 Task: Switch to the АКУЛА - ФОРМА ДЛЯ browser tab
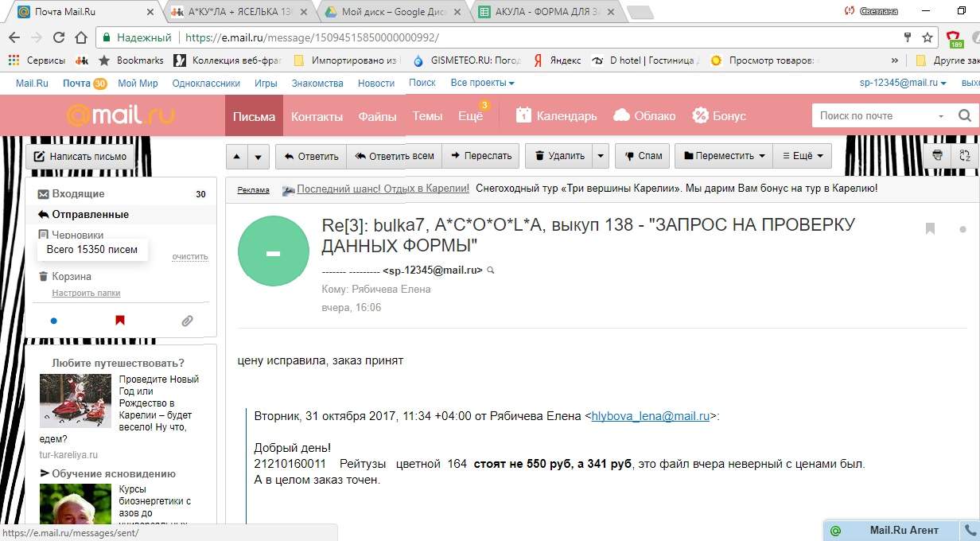pyautogui.click(x=545, y=12)
